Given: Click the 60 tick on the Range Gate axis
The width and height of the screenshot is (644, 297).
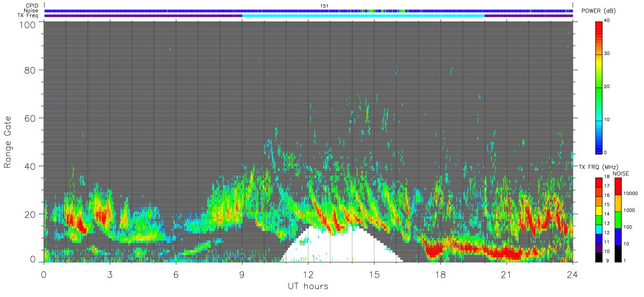Looking at the screenshot, I should 30,118.
